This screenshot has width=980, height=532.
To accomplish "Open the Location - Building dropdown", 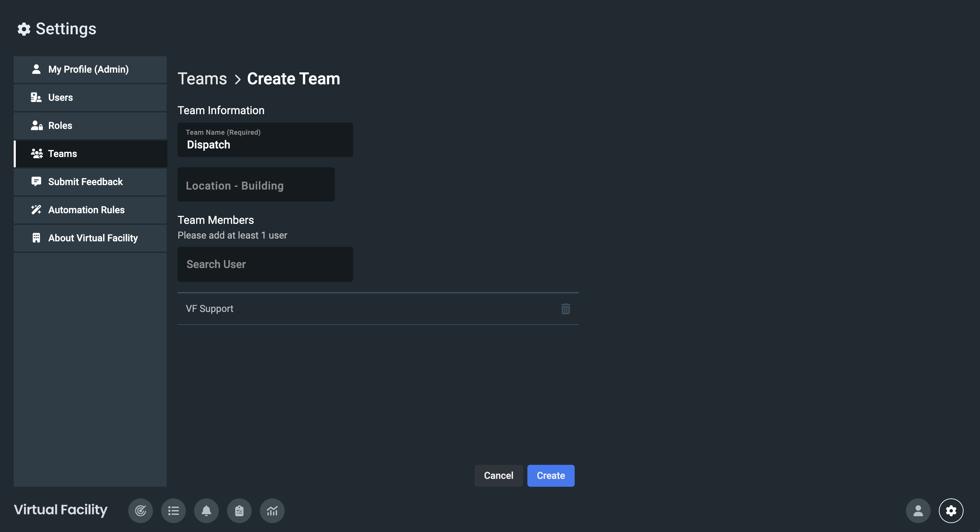I will [x=256, y=185].
